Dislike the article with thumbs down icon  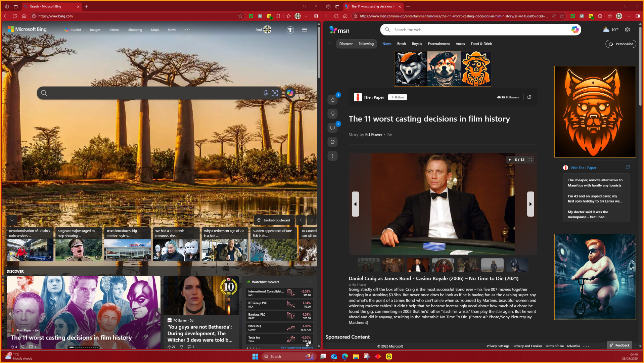(332, 114)
